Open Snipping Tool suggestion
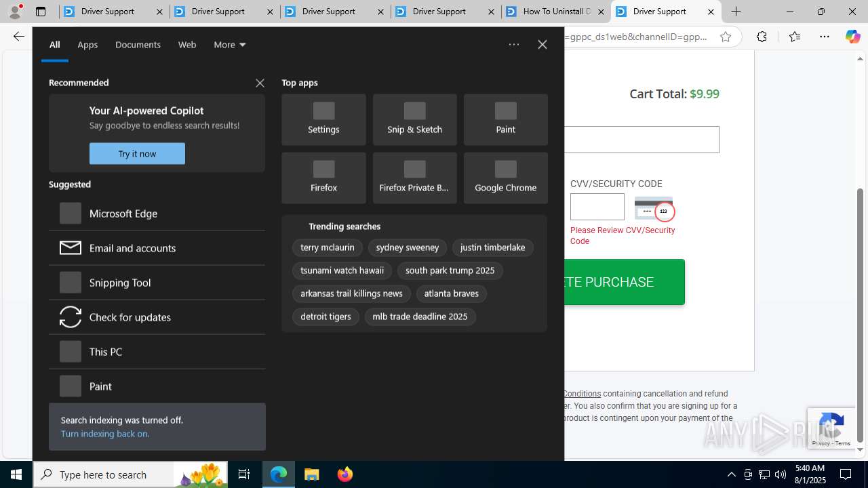 [x=157, y=283]
